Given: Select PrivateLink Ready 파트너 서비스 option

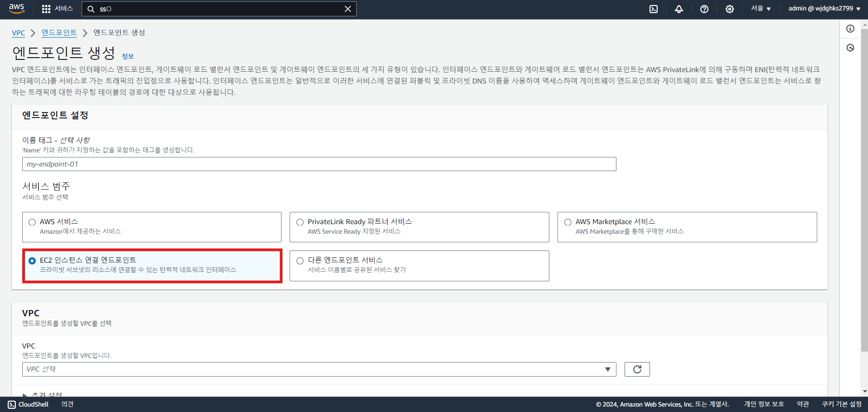Looking at the screenshot, I should (x=419, y=227).
